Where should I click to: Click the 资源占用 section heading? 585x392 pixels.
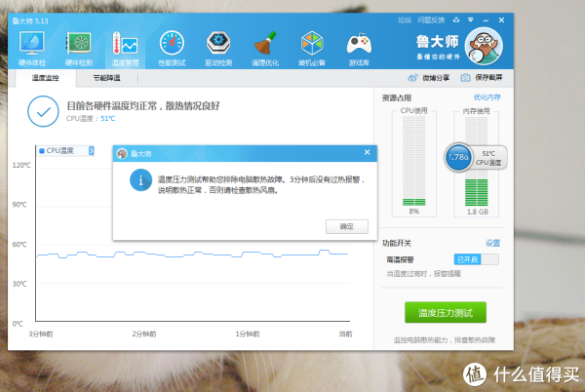[397, 98]
